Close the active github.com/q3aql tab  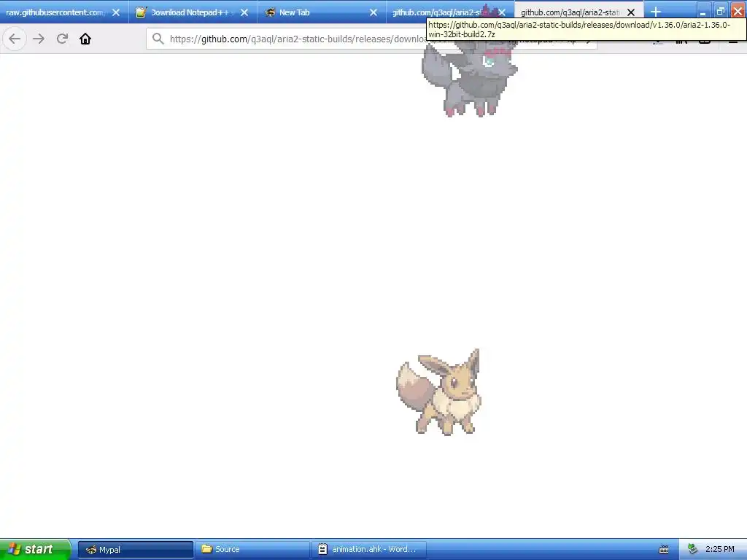631,12
